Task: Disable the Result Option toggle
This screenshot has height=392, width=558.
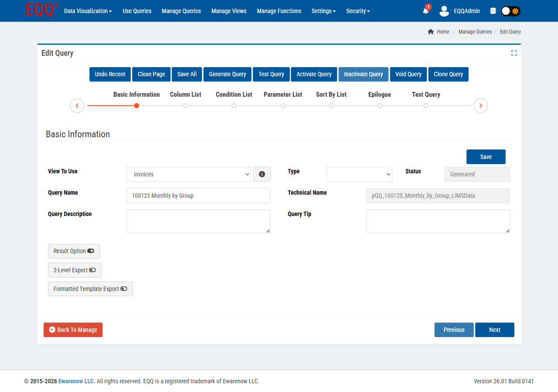Action: tap(91, 251)
